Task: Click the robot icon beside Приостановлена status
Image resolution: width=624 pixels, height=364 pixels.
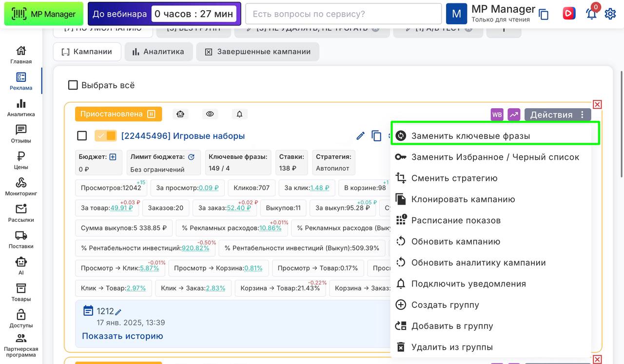Action: point(180,114)
